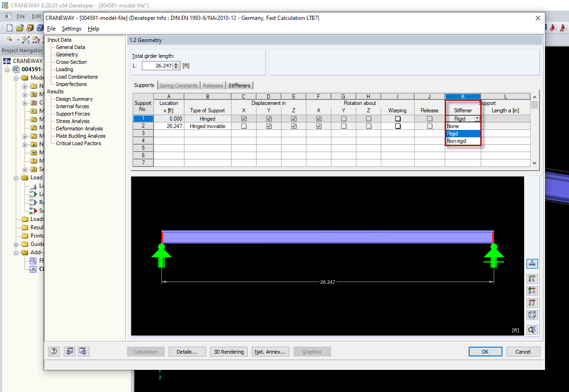Open help using the question mark icon

54,351
